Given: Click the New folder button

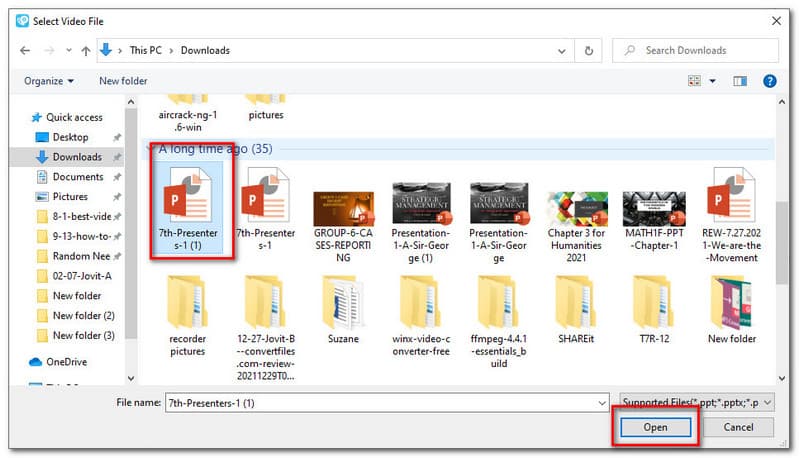Looking at the screenshot, I should tap(123, 80).
